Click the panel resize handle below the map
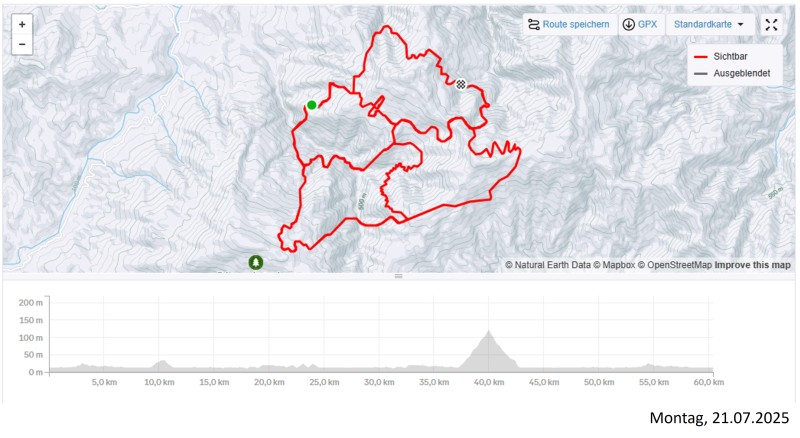Image resolution: width=800 pixels, height=438 pixels. click(399, 275)
